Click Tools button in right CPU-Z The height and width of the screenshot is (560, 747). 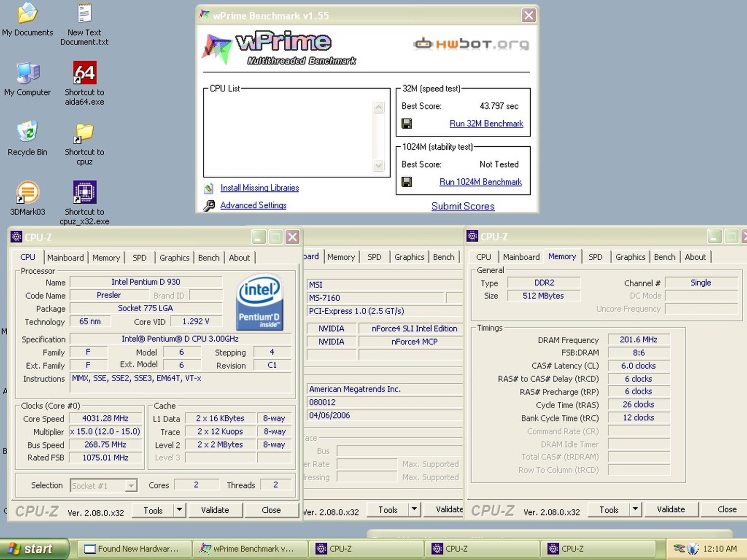[608, 510]
